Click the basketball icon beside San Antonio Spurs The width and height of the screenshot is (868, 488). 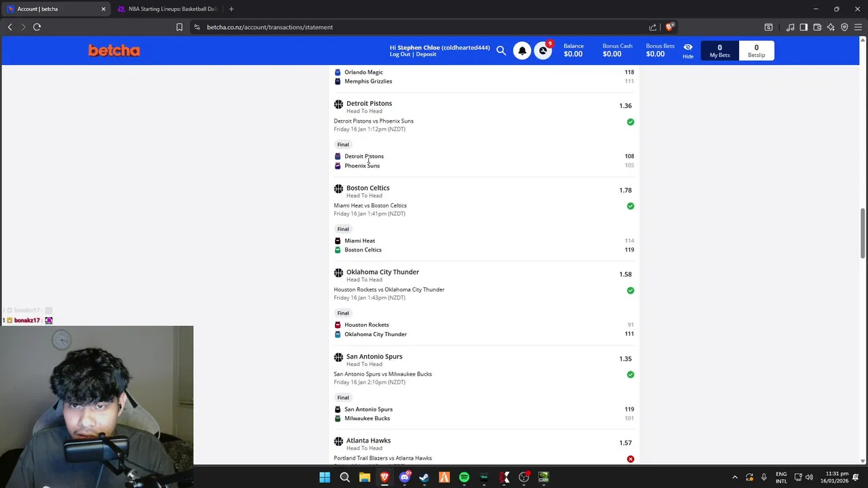coord(338,357)
